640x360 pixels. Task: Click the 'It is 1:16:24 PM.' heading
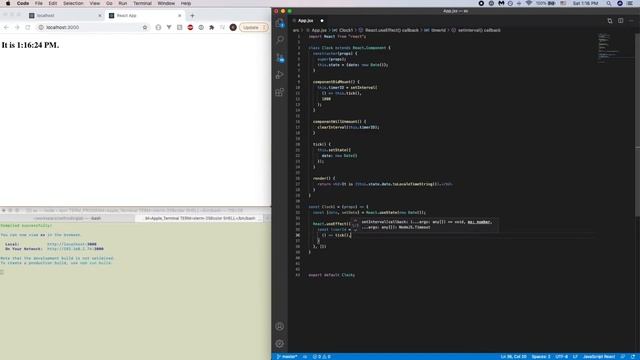tap(30, 45)
